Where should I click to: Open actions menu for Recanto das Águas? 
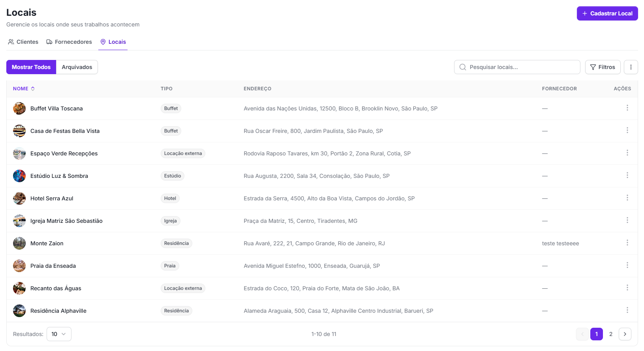627,288
